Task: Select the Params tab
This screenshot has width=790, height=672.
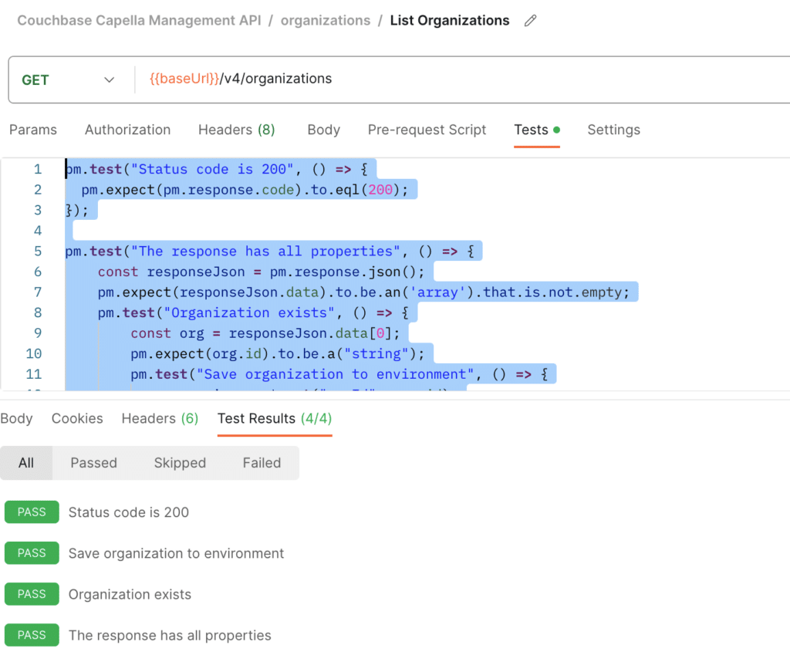Action: [33, 130]
